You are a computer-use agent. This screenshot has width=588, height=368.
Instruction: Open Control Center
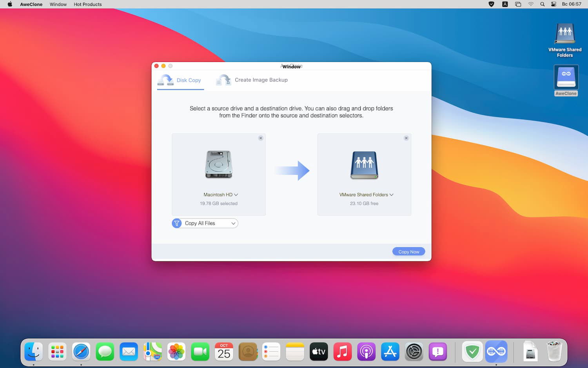point(554,4)
